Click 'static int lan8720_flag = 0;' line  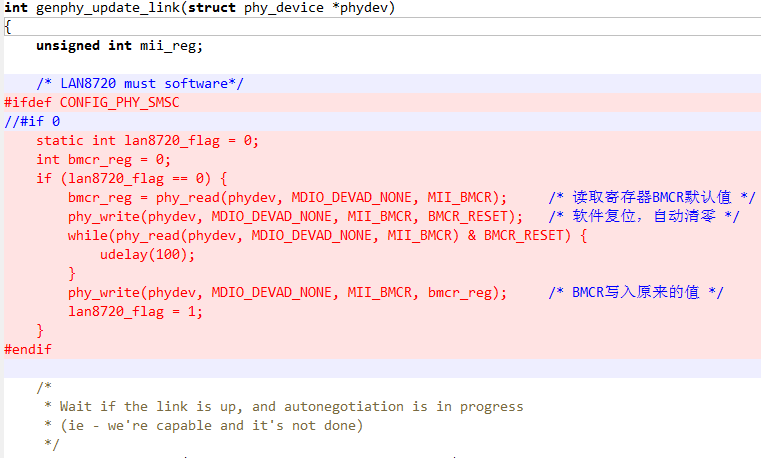click(x=148, y=141)
